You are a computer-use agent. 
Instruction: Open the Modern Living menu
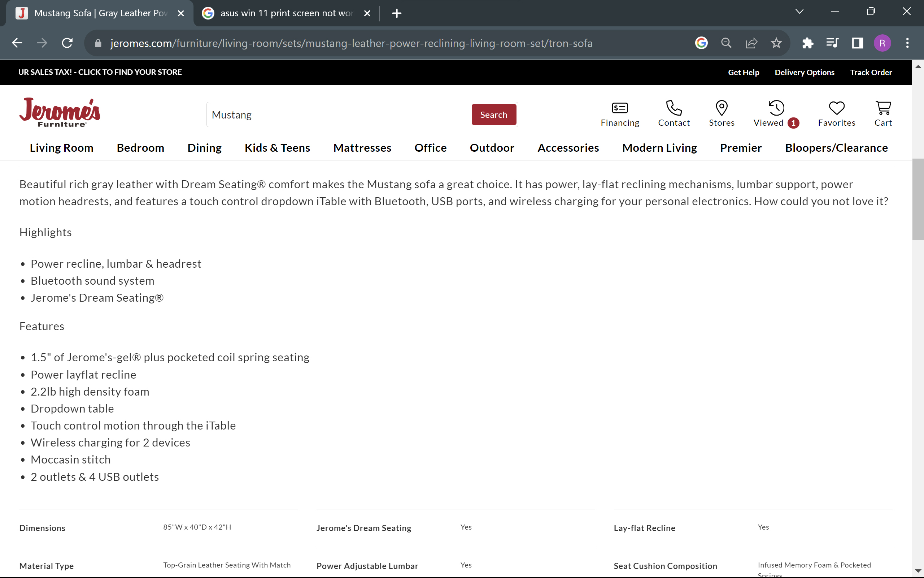point(659,148)
